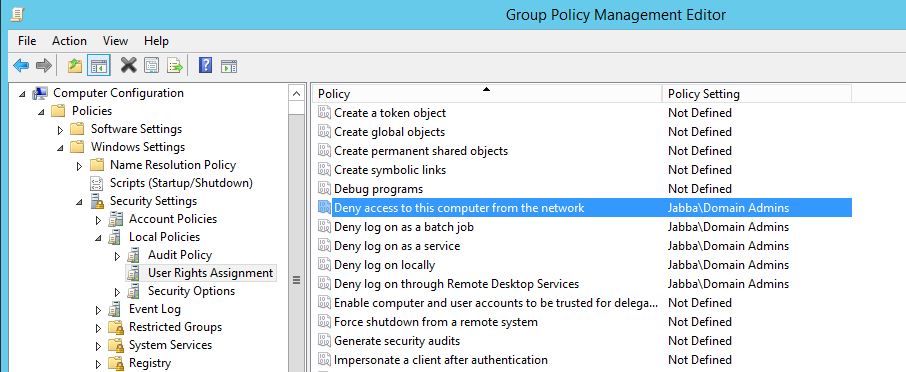Click the tree pane scroll up arrow
The image size is (906, 372).
tap(296, 94)
